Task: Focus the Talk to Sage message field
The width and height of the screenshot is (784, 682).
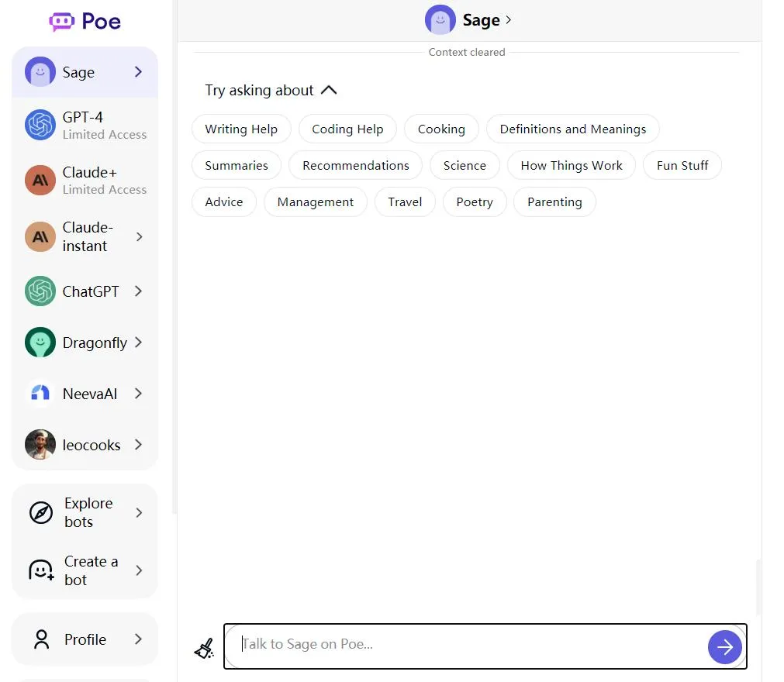Action: point(465,644)
